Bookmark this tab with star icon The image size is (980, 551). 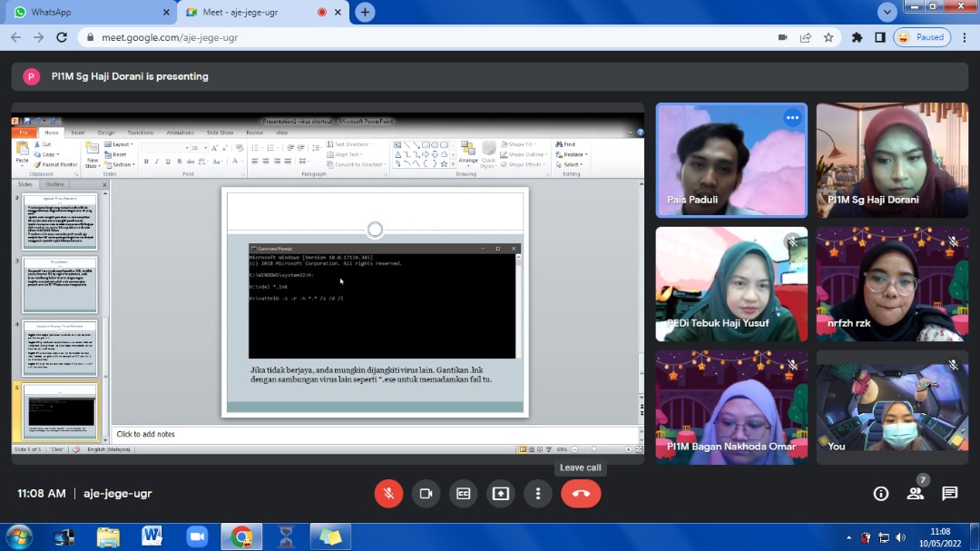pos(828,37)
